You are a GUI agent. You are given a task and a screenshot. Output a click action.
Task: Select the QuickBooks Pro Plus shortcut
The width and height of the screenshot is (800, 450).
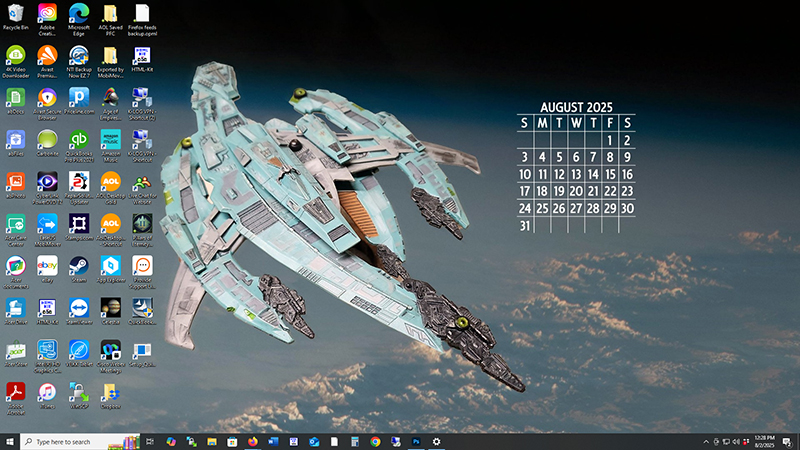click(79, 146)
